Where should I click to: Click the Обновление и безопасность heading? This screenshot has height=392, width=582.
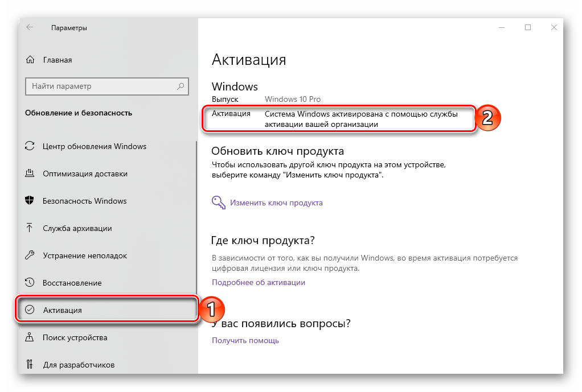pyautogui.click(x=79, y=113)
